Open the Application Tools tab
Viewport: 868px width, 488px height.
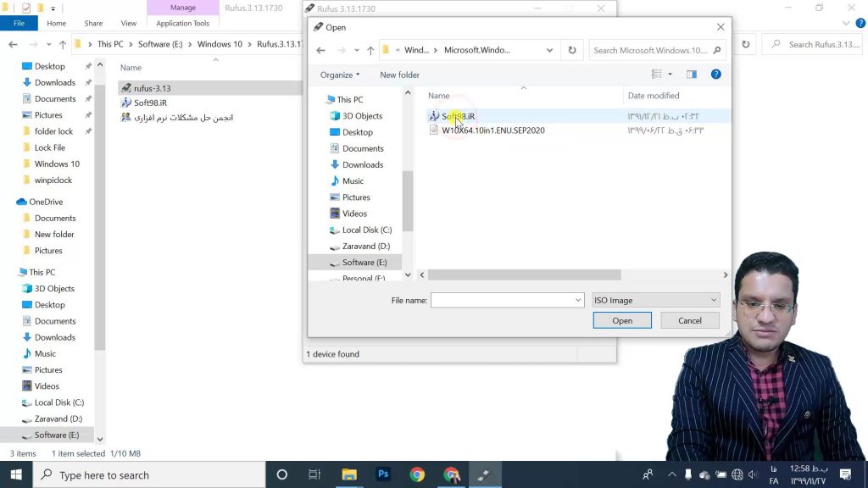[x=183, y=23]
